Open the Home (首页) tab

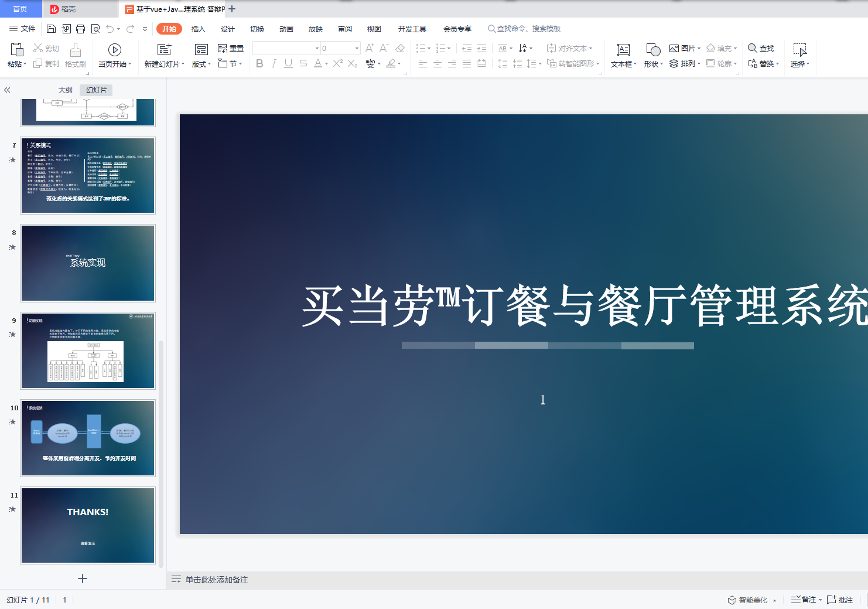point(20,9)
